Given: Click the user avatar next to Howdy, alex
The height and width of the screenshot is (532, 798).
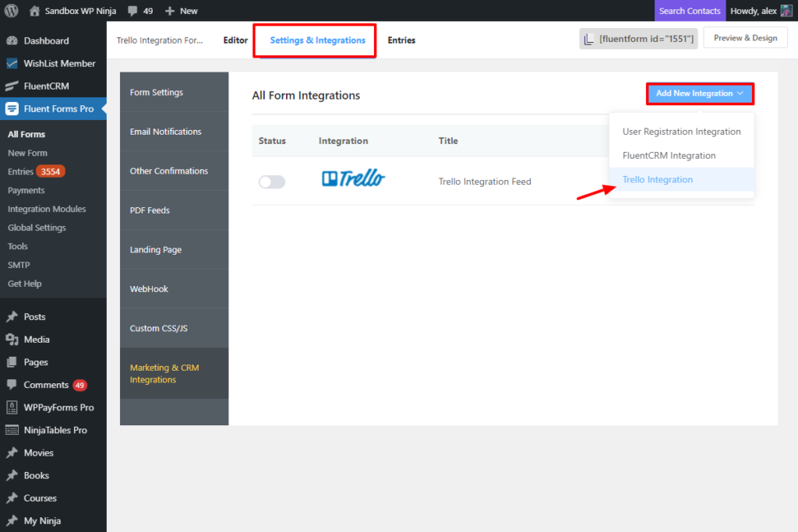Looking at the screenshot, I should [x=786, y=11].
